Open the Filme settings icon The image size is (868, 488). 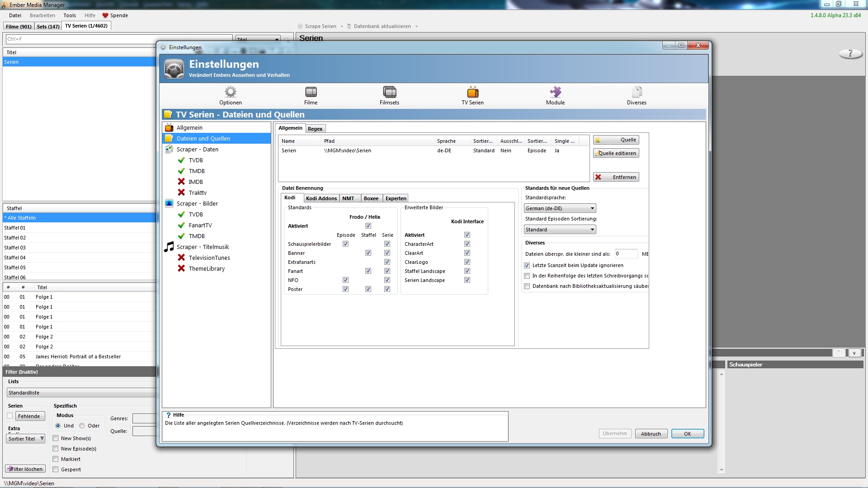point(311,95)
